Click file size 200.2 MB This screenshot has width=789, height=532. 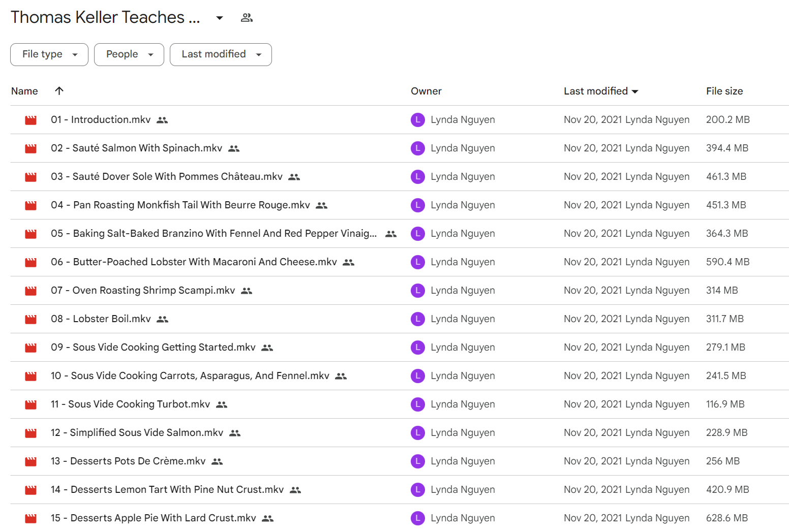click(728, 120)
